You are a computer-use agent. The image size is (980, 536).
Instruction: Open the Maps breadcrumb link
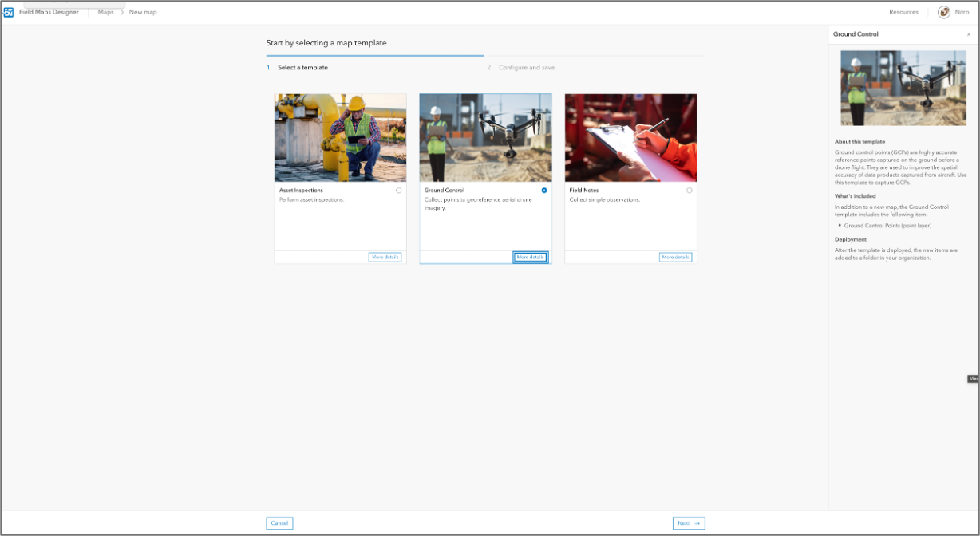click(x=105, y=12)
